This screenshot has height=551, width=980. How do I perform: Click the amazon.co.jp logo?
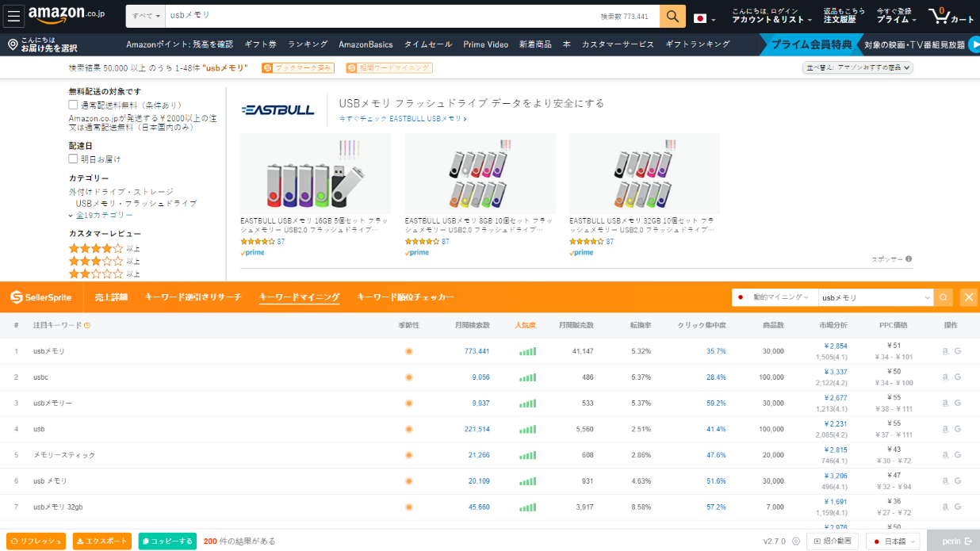pos(67,14)
